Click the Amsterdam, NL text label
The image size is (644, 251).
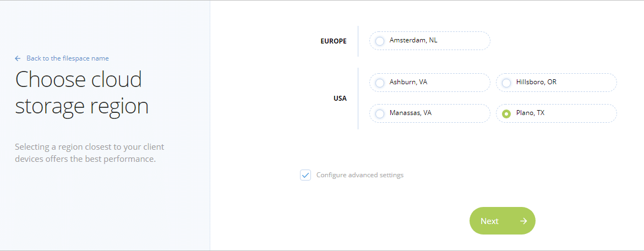[x=411, y=40]
